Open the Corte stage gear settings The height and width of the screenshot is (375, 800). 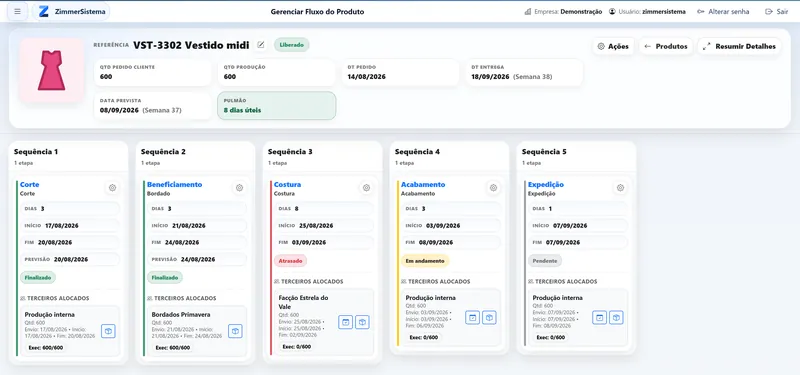click(112, 188)
